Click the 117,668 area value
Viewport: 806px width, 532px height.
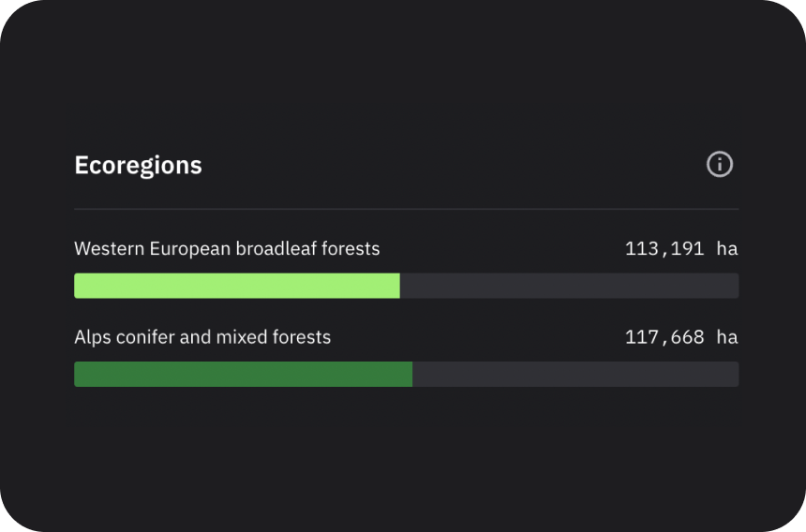pos(664,337)
